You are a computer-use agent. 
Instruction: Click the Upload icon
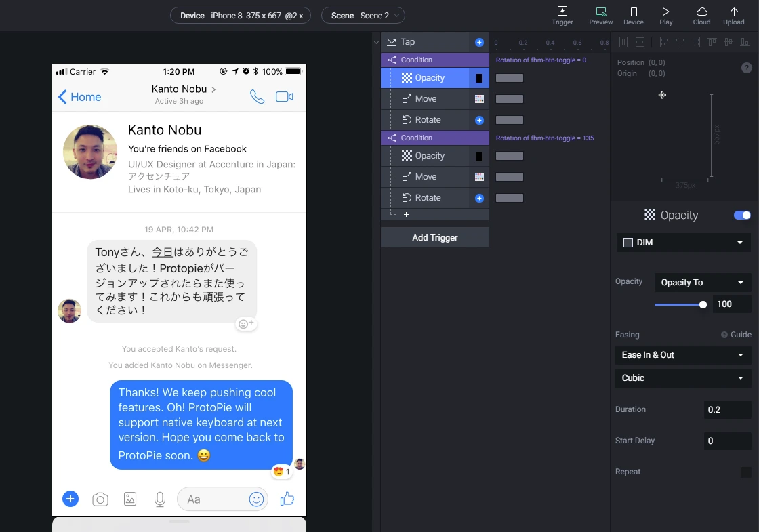point(733,16)
